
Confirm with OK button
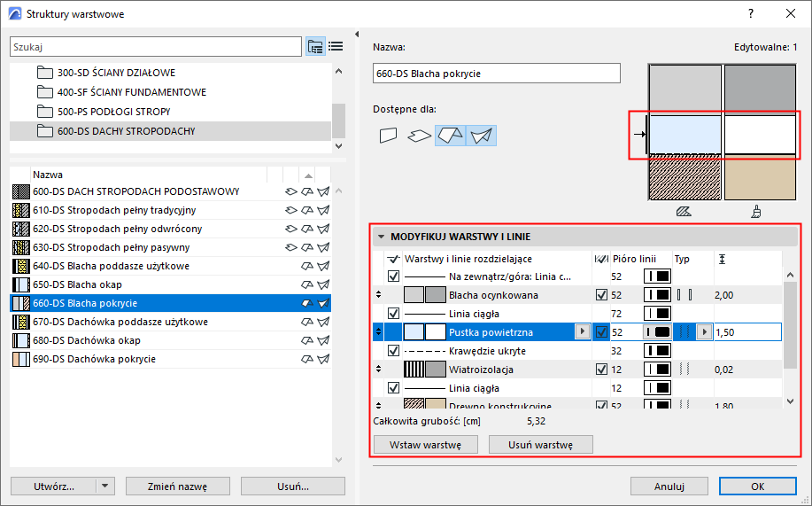[x=758, y=487]
